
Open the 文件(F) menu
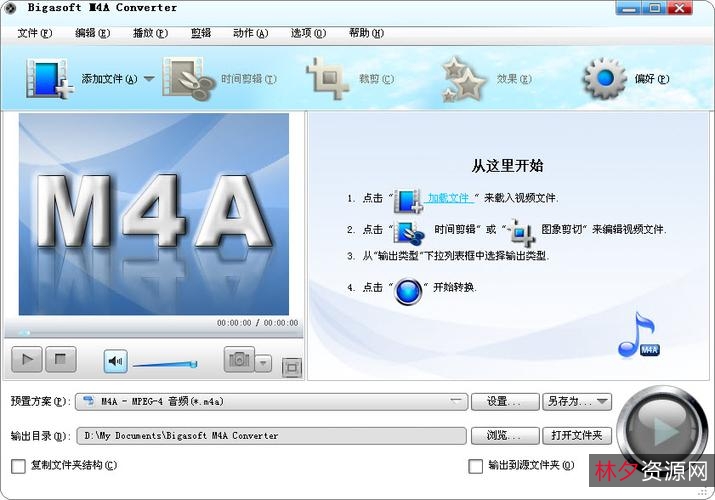35,33
